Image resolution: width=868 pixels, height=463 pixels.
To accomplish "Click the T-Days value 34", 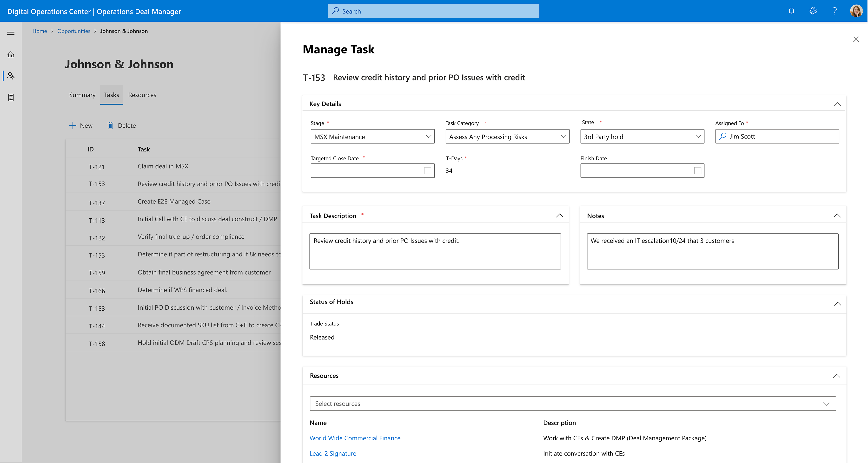I will [x=449, y=171].
